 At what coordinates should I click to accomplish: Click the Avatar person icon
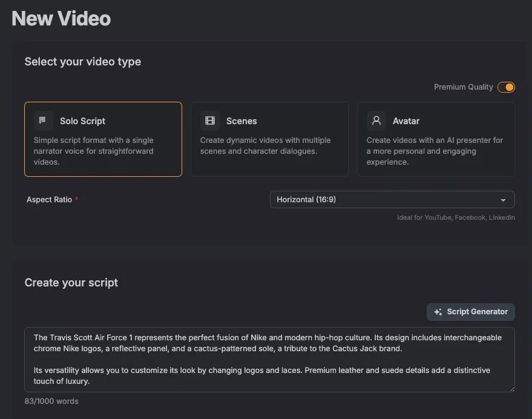pos(376,120)
